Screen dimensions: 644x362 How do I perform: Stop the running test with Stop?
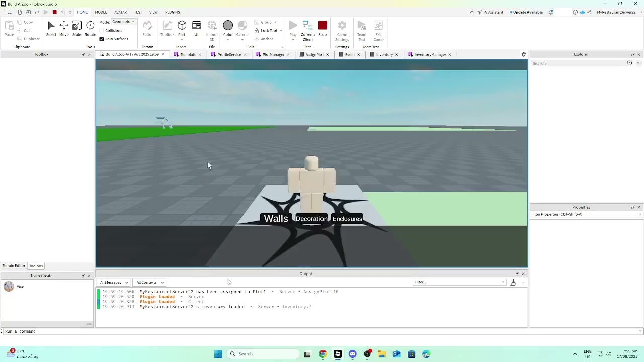click(x=323, y=29)
